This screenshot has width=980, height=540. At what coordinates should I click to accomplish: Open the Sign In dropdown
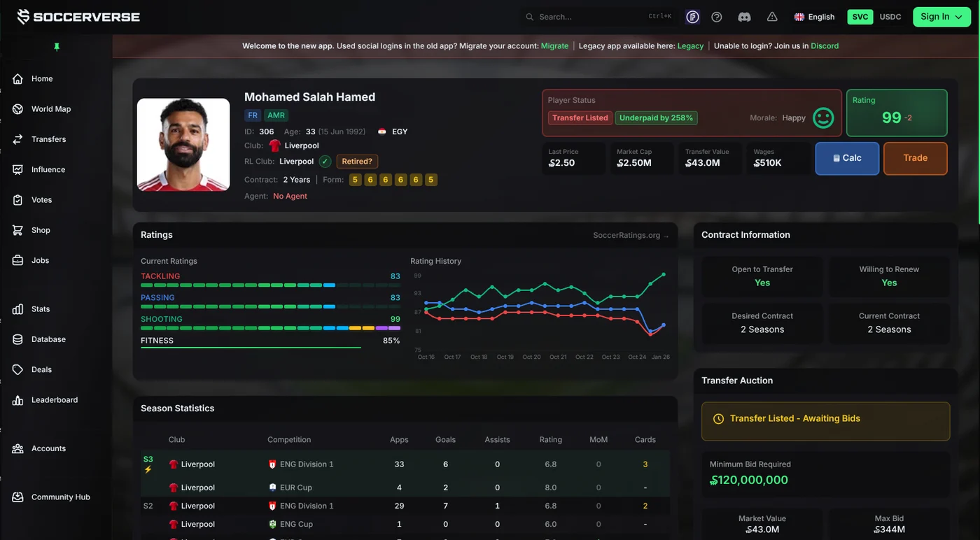941,17
